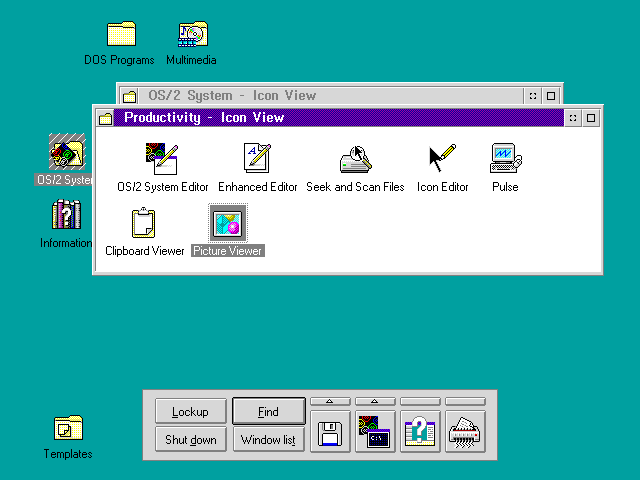This screenshot has width=640, height=480.
Task: Open the OS/2 System Editor icon
Action: (162, 159)
